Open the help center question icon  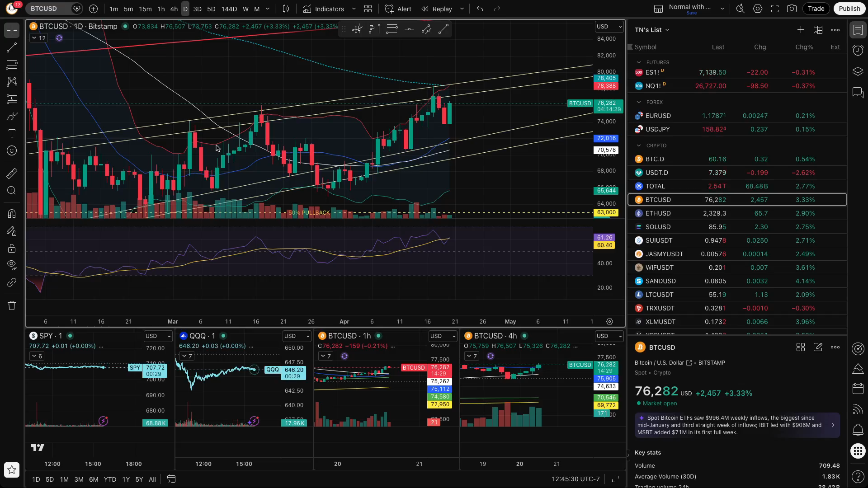tap(858, 476)
